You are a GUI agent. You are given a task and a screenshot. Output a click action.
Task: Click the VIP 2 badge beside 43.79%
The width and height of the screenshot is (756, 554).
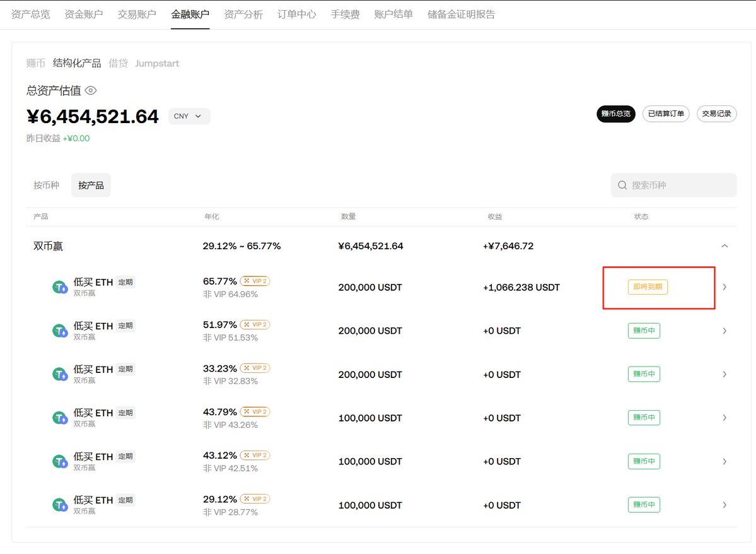pyautogui.click(x=255, y=411)
